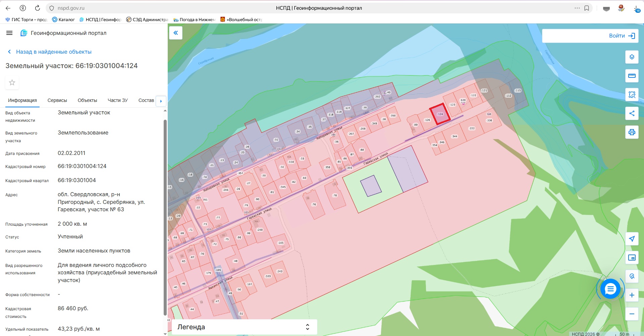Add the land plot to favorites star
Image resolution: width=644 pixels, height=336 pixels.
(x=12, y=82)
